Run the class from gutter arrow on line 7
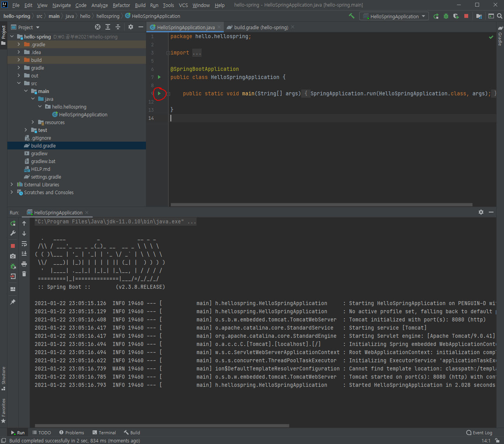504x444 pixels. point(159,77)
